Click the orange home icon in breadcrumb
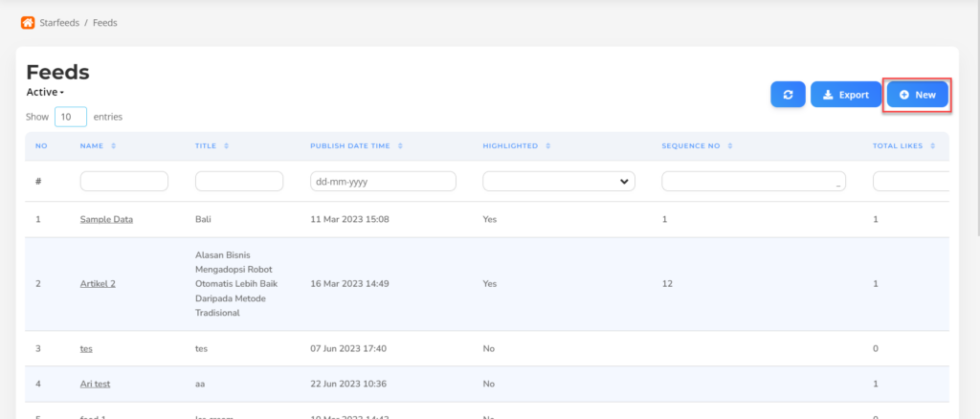Viewport: 980px width, 419px height. click(x=28, y=23)
